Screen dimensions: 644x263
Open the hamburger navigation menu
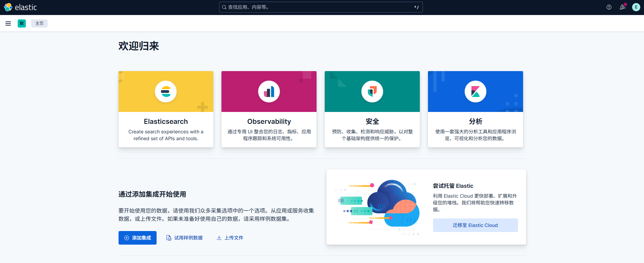pos(8,23)
